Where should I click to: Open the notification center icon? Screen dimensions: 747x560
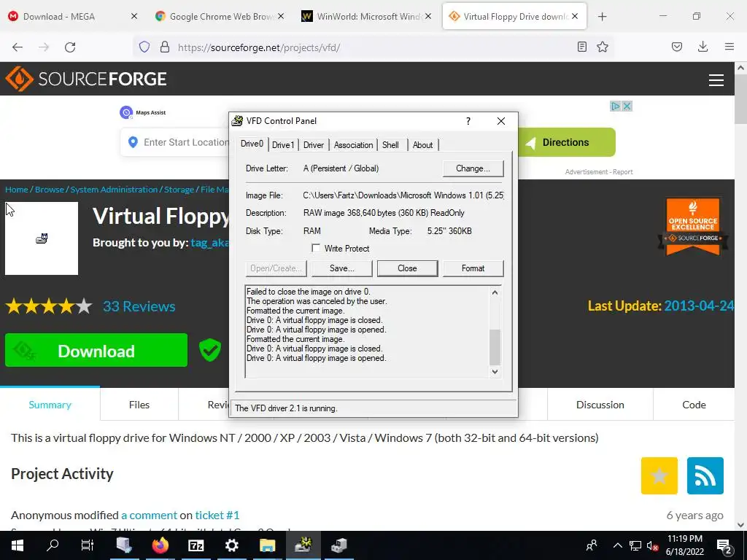(x=724, y=545)
